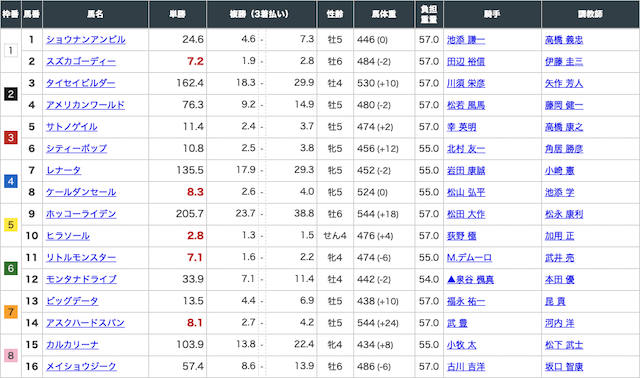The image size is (640, 378).
Task: Open jockey 池添 謙一 profile
Action: pos(466,40)
